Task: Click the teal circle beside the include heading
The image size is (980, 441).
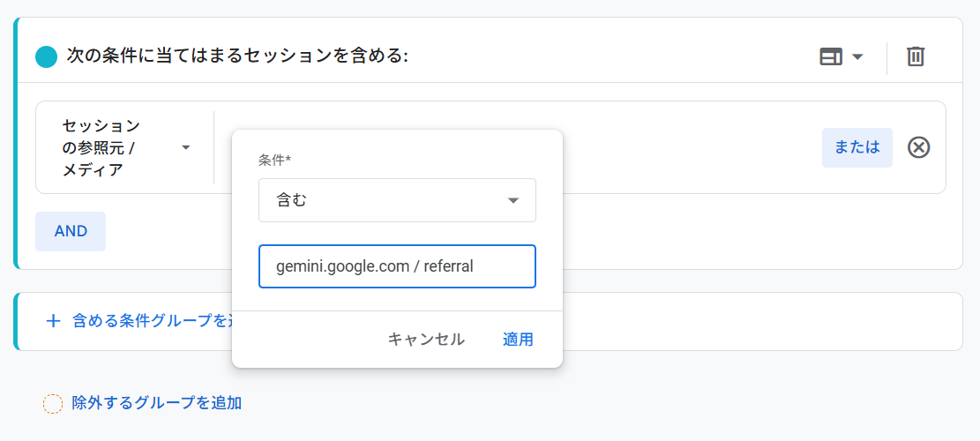Action: click(x=46, y=57)
